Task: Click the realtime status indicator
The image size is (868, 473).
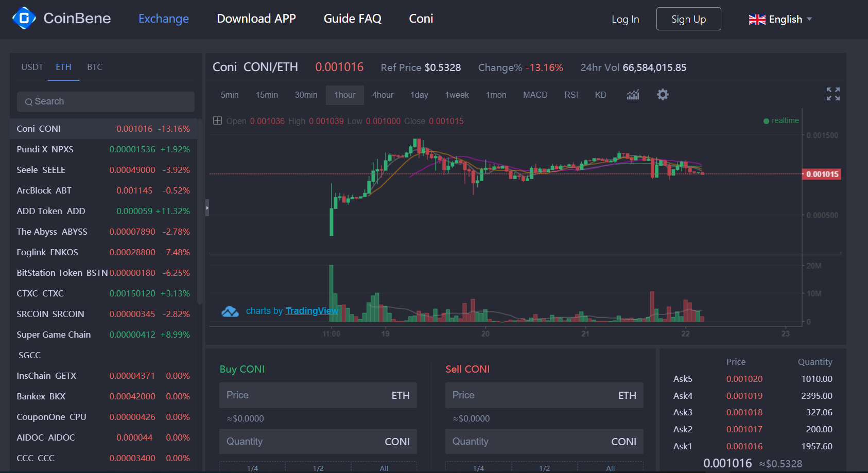Action: 781,120
